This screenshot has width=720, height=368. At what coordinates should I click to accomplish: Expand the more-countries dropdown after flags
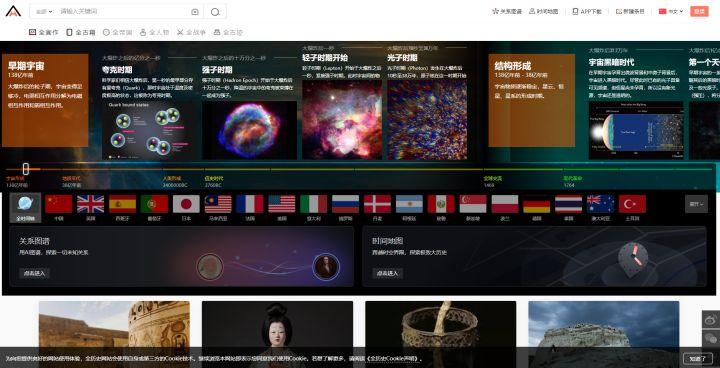click(x=696, y=204)
